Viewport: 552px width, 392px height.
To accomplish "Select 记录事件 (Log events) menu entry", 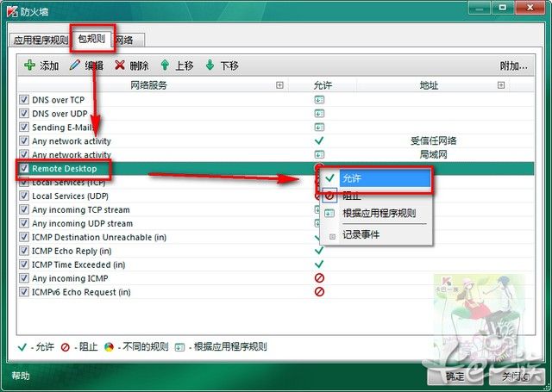I will point(361,234).
